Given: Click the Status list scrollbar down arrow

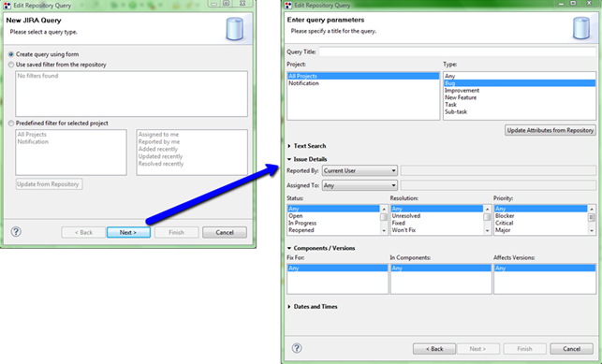Looking at the screenshot, I should pos(384,230).
